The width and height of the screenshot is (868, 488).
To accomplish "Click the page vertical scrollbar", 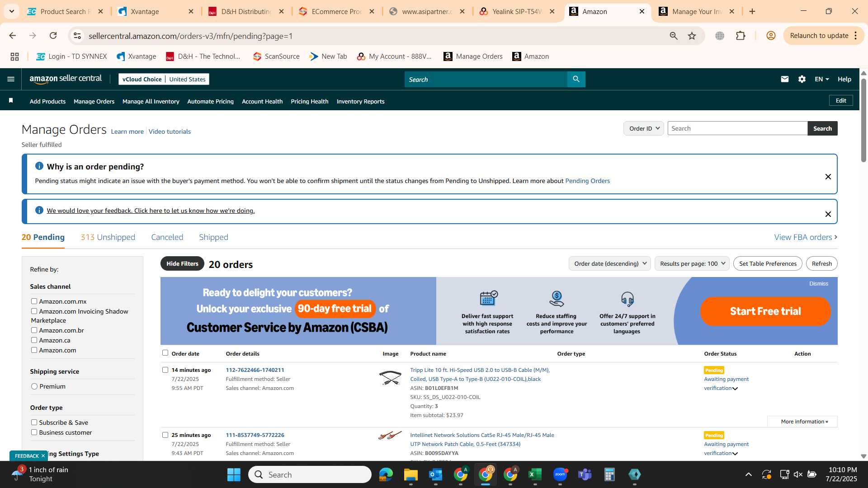I will (x=863, y=120).
